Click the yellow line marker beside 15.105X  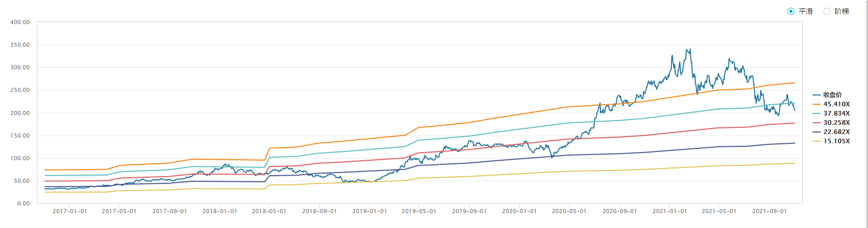(x=817, y=141)
